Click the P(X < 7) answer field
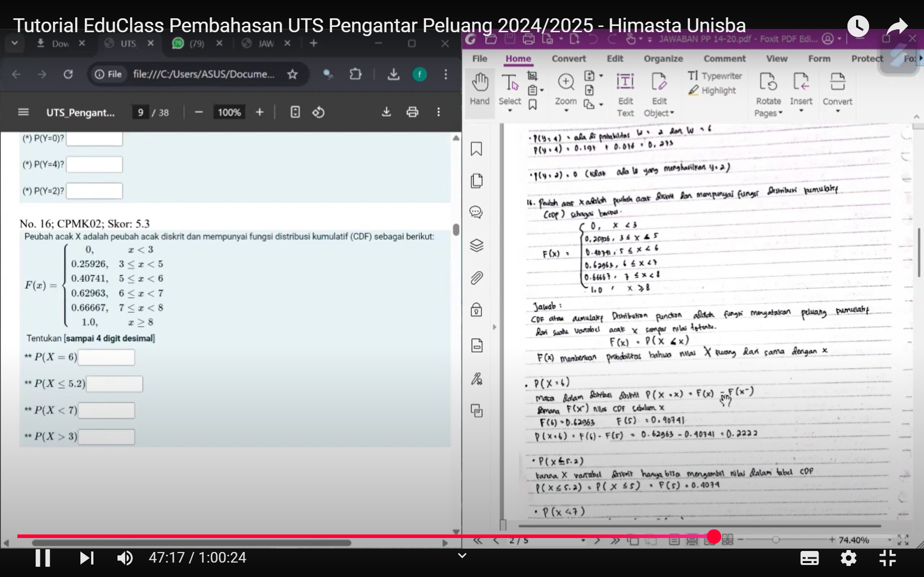This screenshot has width=924, height=577. (106, 410)
